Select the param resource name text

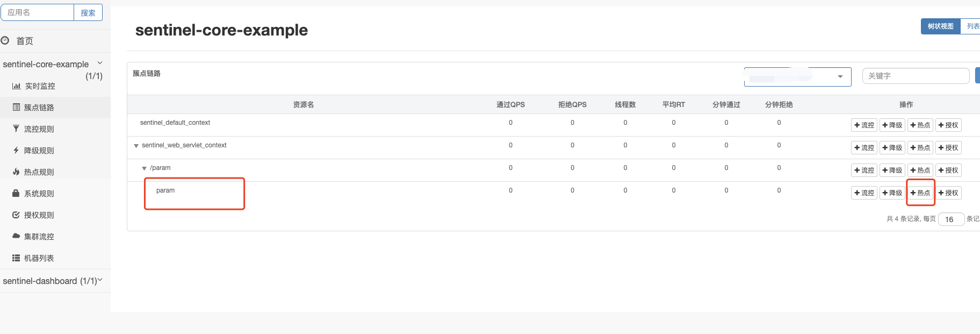click(165, 190)
